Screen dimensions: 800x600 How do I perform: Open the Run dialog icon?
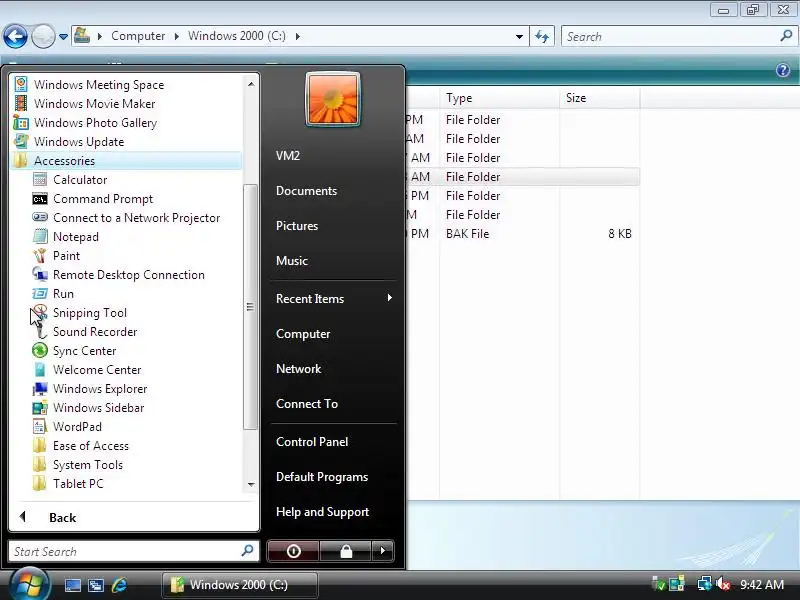click(40, 293)
